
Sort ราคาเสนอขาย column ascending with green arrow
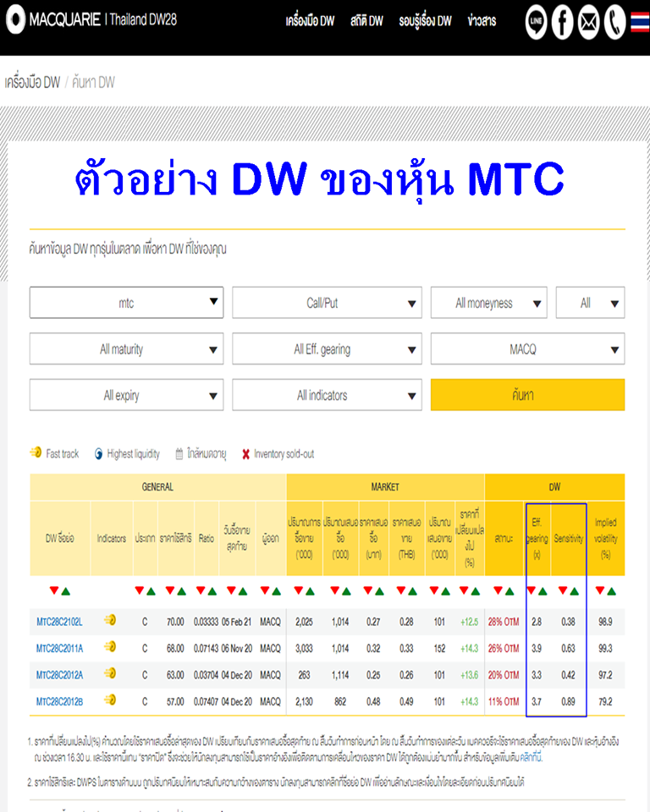pos(413,591)
